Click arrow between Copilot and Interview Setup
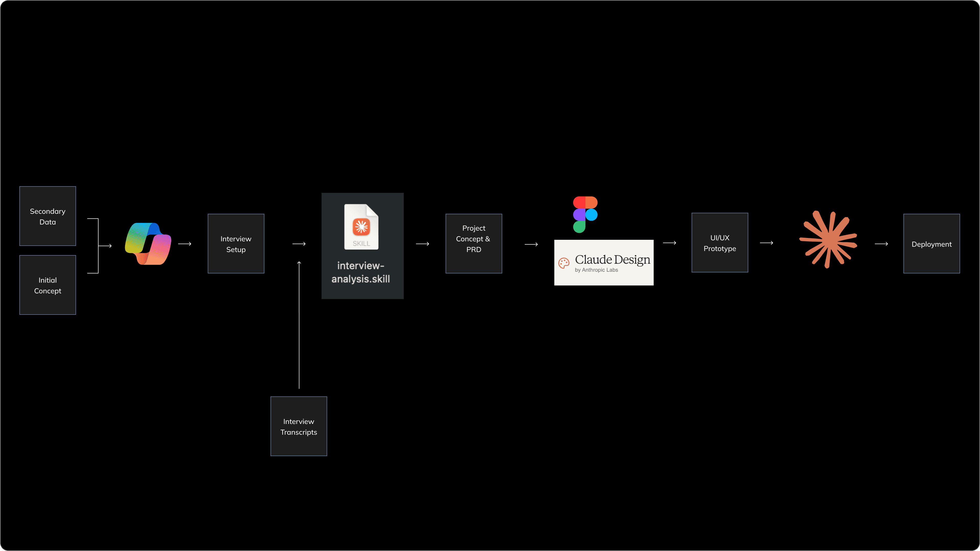The image size is (980, 551). coord(185,244)
